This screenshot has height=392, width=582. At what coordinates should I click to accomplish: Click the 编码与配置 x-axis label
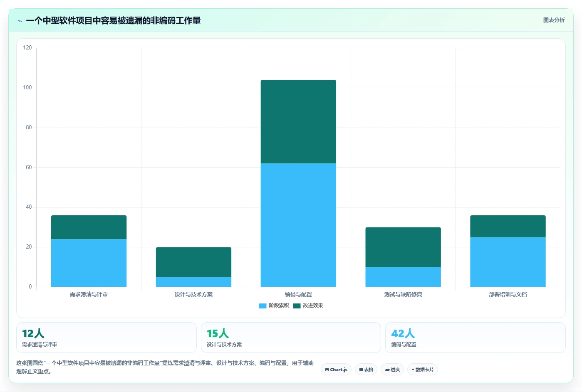point(298,294)
